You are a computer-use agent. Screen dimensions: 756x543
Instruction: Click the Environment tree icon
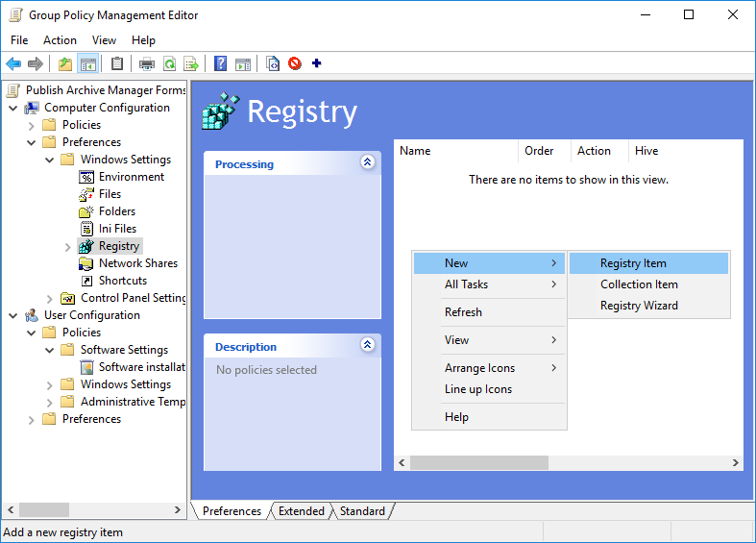pyautogui.click(x=86, y=177)
